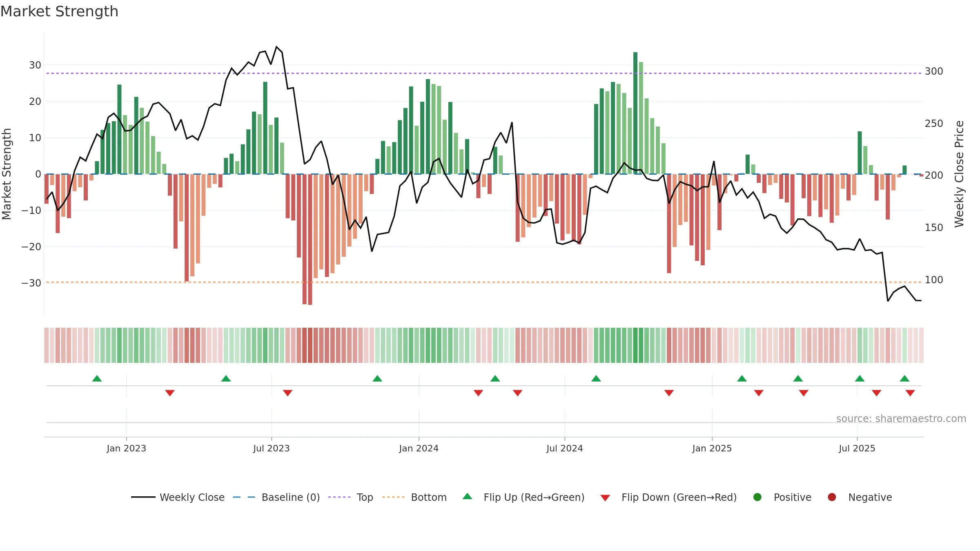This screenshot has width=980, height=551.
Task: Click the Positive legend text
Action: (x=793, y=497)
